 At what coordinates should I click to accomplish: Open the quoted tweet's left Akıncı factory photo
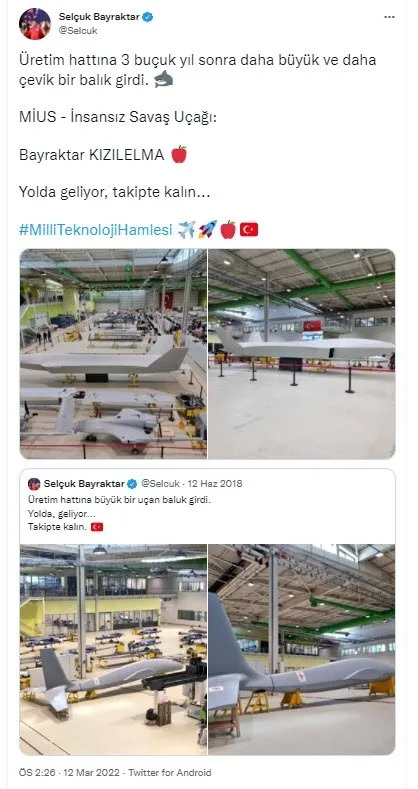[113, 650]
